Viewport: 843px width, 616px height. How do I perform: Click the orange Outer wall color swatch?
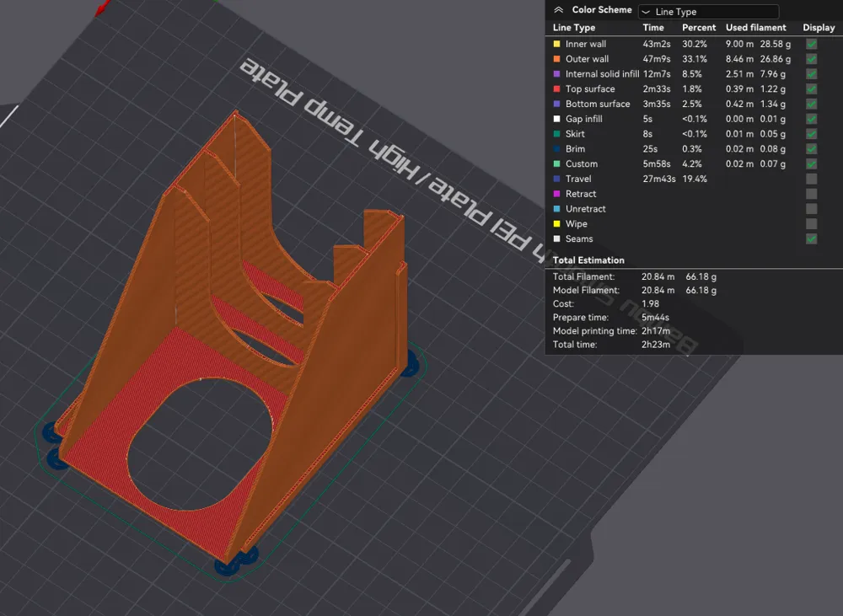point(556,59)
